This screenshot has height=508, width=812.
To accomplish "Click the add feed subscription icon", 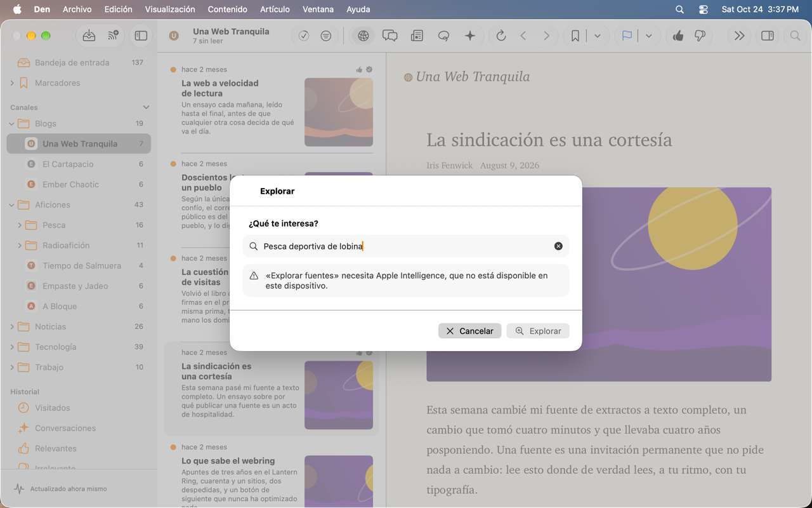I will pos(113,36).
